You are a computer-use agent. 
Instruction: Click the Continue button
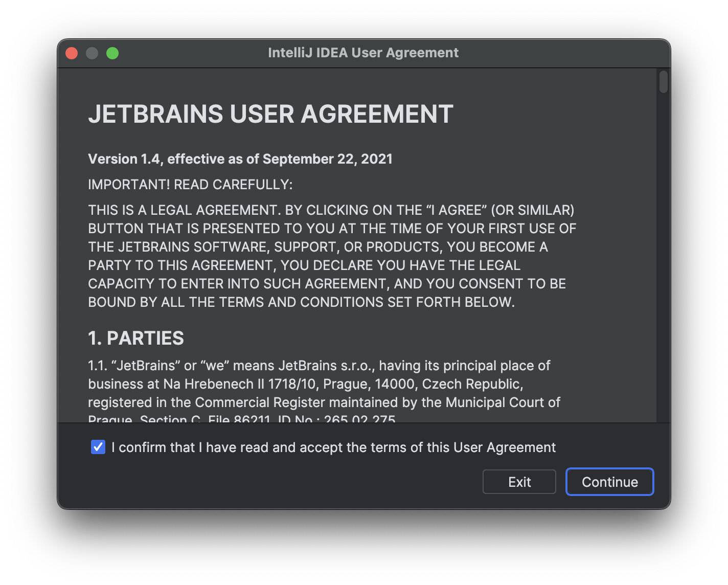(x=609, y=482)
